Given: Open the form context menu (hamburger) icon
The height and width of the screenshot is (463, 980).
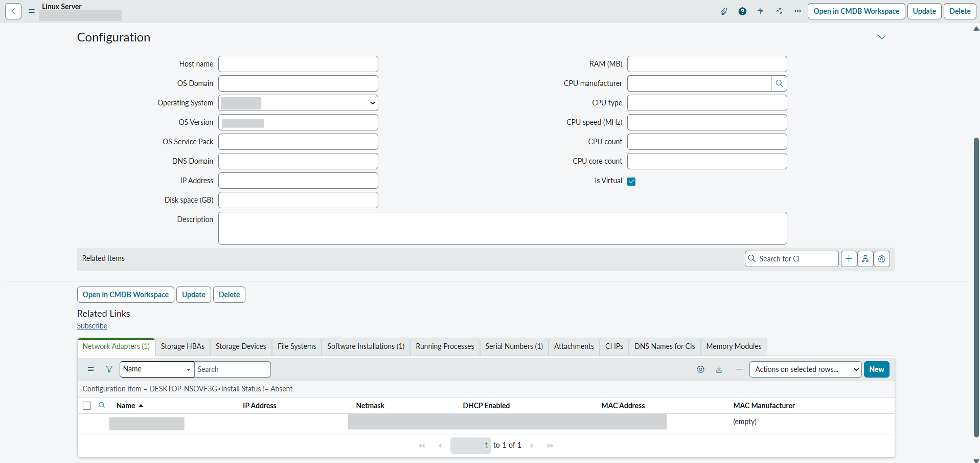Looking at the screenshot, I should point(32,11).
